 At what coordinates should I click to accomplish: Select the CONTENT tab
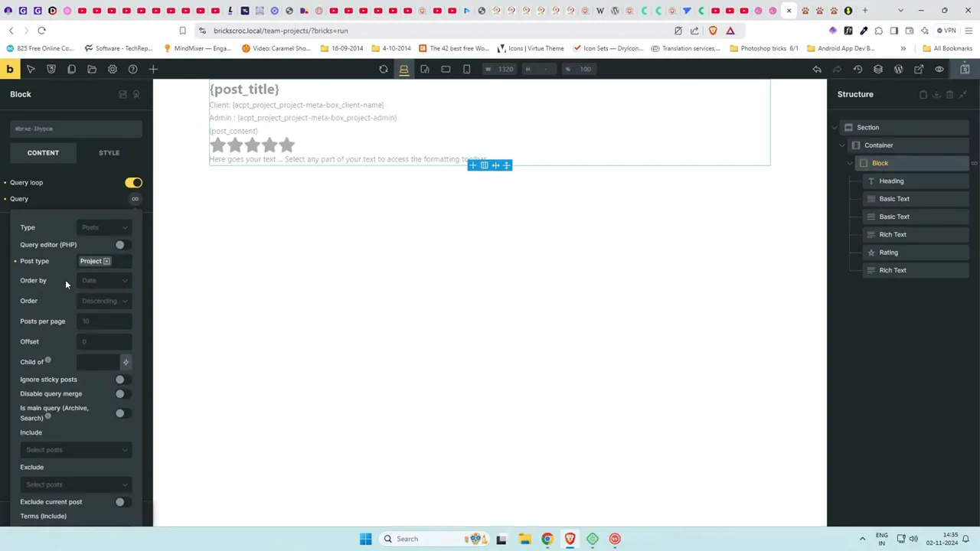pos(43,152)
